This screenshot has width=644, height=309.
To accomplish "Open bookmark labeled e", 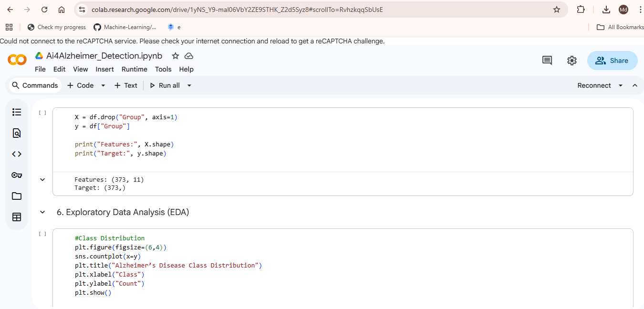I will [174, 27].
